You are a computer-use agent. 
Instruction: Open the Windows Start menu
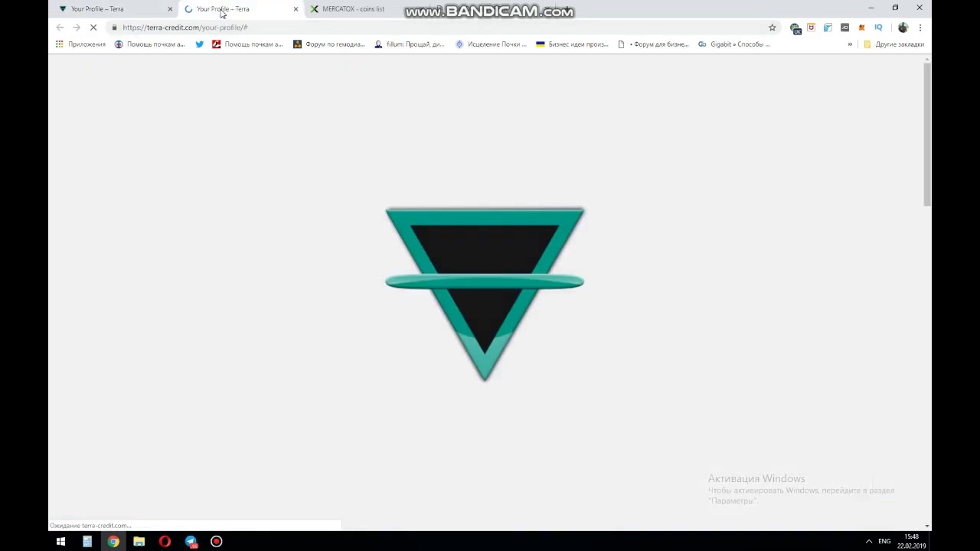[x=60, y=542]
